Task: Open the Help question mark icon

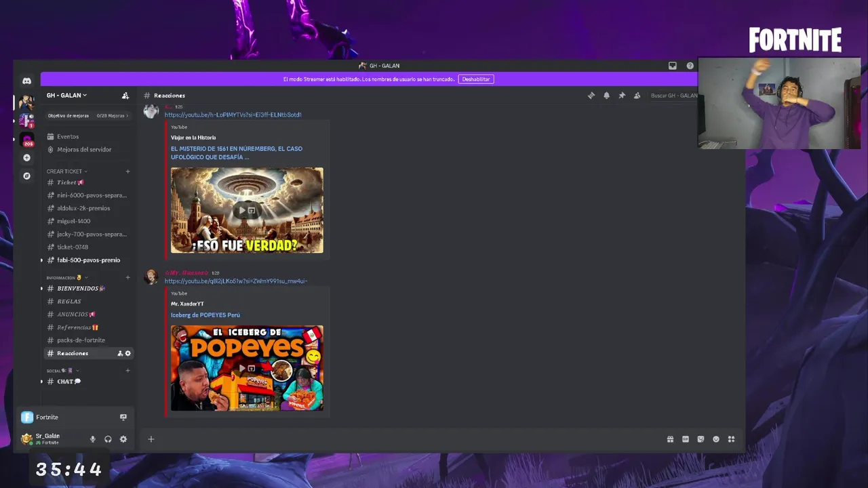Action: coord(690,66)
